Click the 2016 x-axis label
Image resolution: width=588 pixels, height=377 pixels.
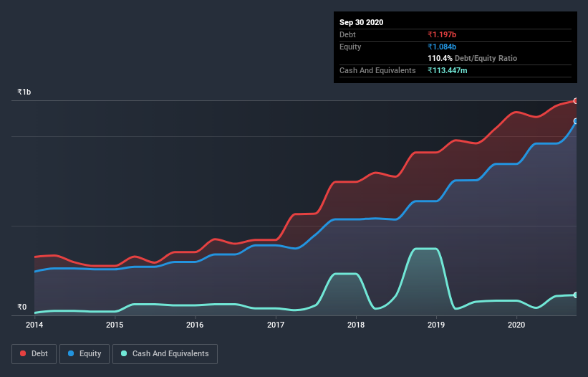[x=195, y=325]
